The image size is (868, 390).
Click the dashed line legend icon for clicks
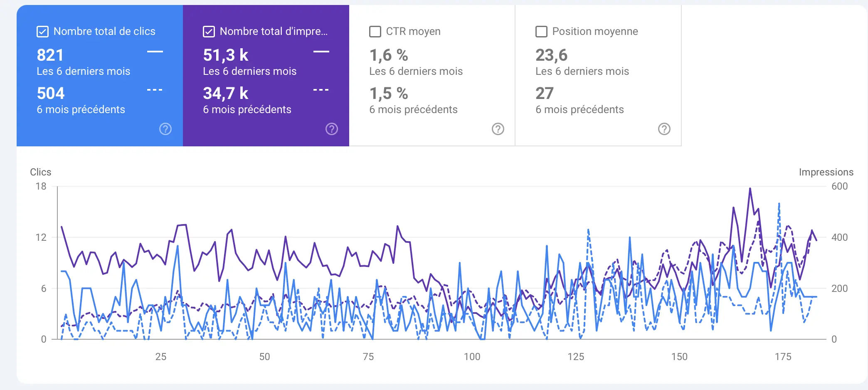pyautogui.click(x=154, y=89)
